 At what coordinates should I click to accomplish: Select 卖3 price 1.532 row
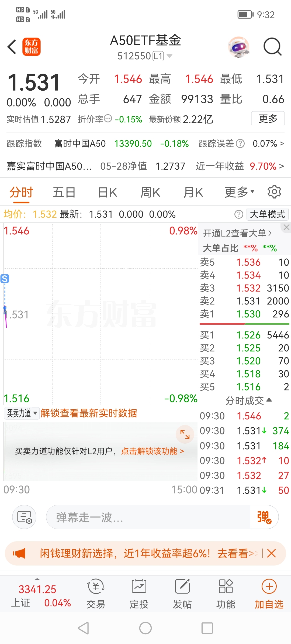(x=244, y=288)
